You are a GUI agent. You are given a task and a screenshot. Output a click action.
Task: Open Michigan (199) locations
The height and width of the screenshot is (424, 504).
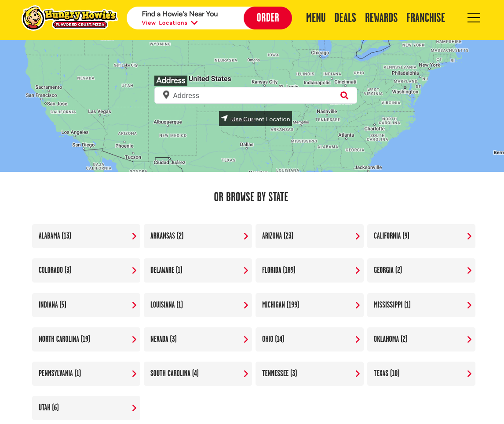point(310,305)
